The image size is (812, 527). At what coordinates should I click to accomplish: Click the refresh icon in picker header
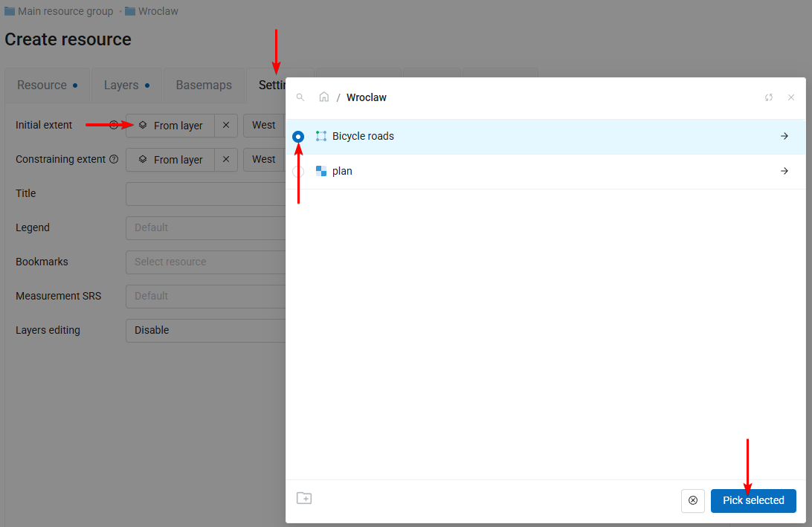[769, 97]
